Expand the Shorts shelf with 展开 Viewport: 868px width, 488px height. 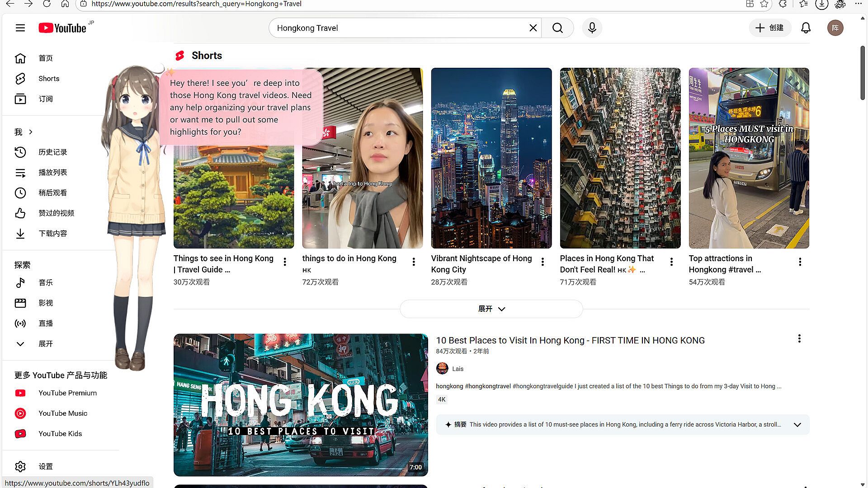tap(491, 309)
